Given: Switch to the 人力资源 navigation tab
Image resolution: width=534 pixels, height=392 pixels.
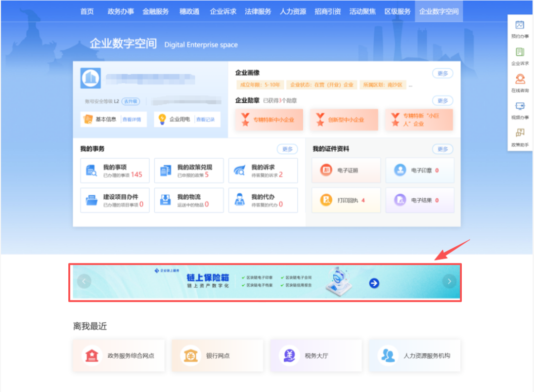Looking at the screenshot, I should [292, 11].
